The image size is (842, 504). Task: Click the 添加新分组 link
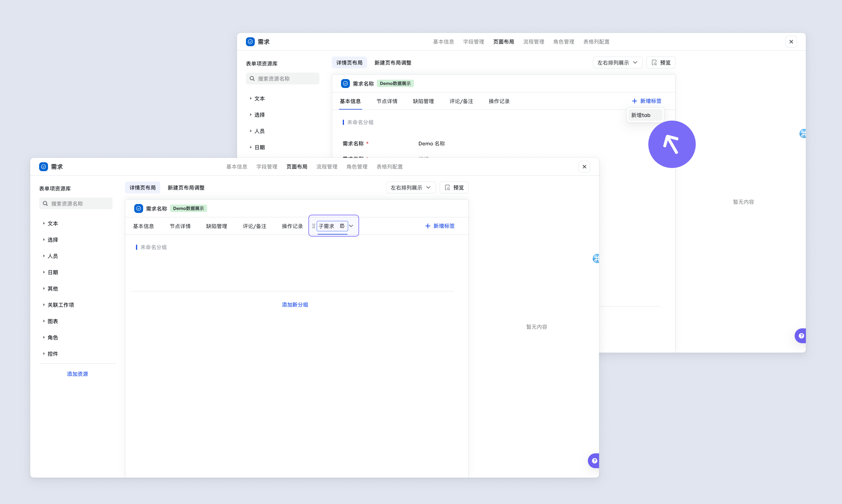tap(295, 305)
